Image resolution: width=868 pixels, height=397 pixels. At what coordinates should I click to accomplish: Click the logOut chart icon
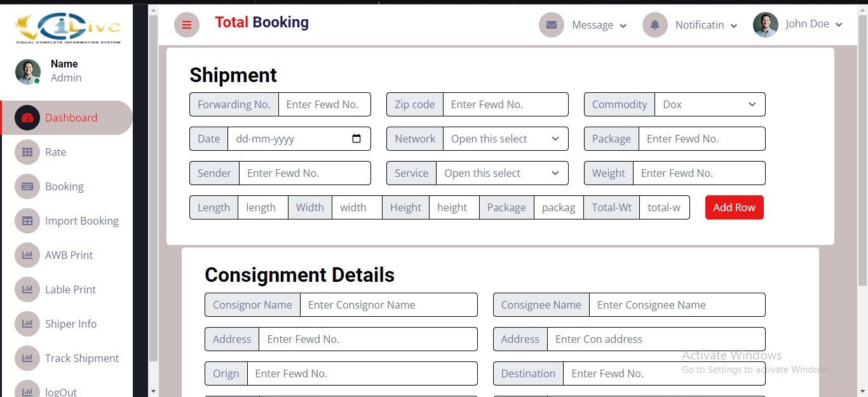coord(27,389)
